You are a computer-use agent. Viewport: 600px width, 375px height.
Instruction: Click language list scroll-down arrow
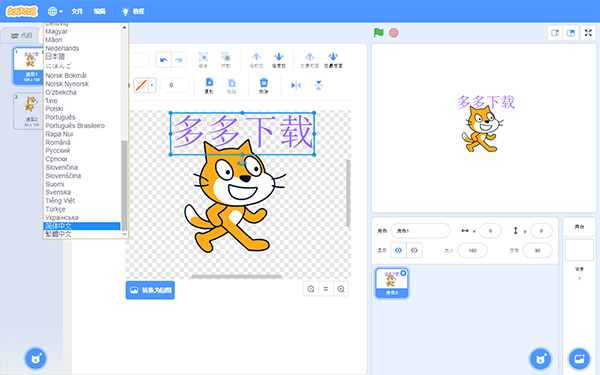(124, 234)
